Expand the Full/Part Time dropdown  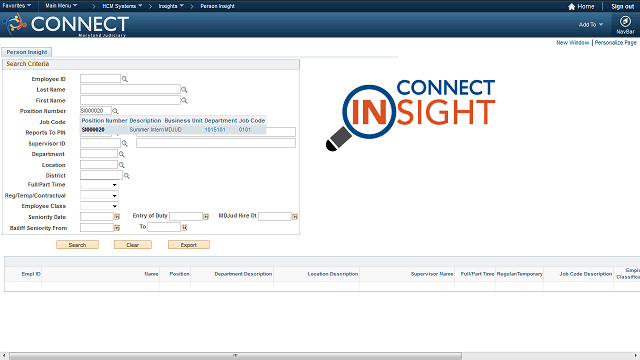99,185
